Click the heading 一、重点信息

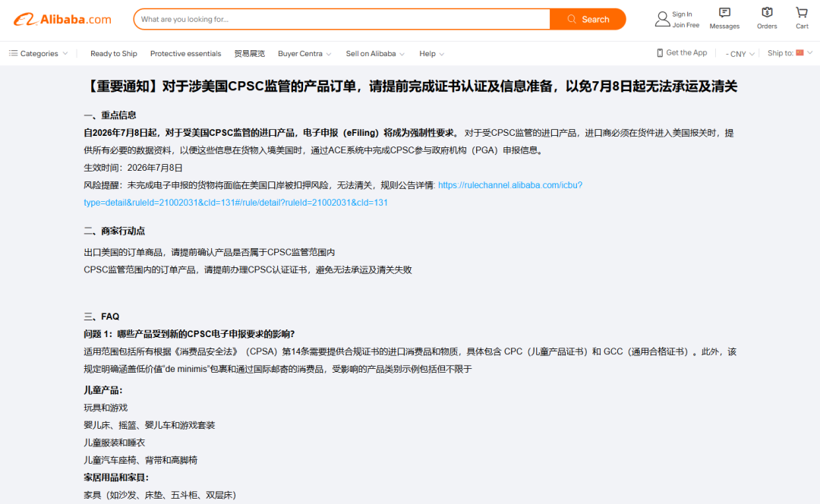point(110,115)
